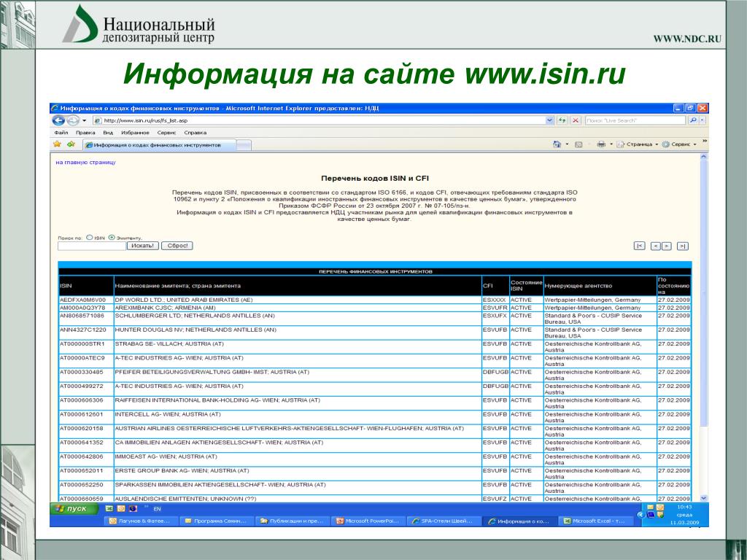Open the Правка menu
The height and width of the screenshot is (560, 747).
[85, 133]
